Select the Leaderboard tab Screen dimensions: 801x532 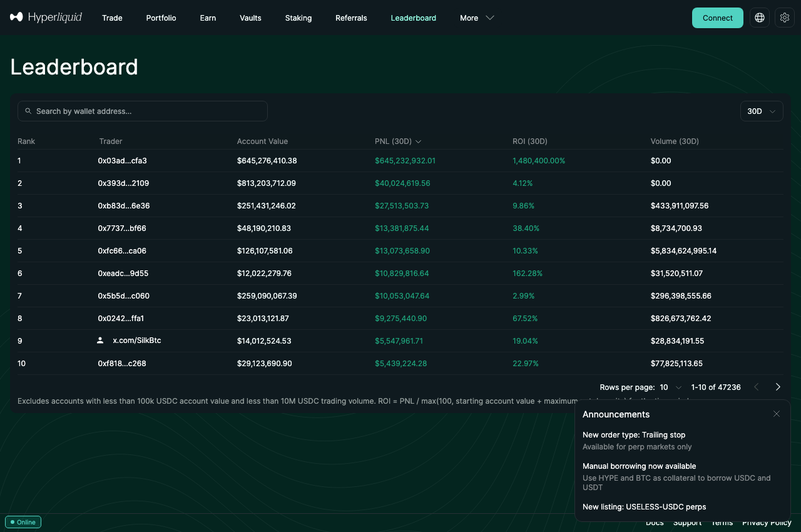414,18
